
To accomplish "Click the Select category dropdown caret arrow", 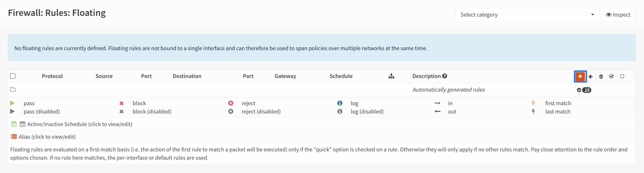I will tap(592, 15).
